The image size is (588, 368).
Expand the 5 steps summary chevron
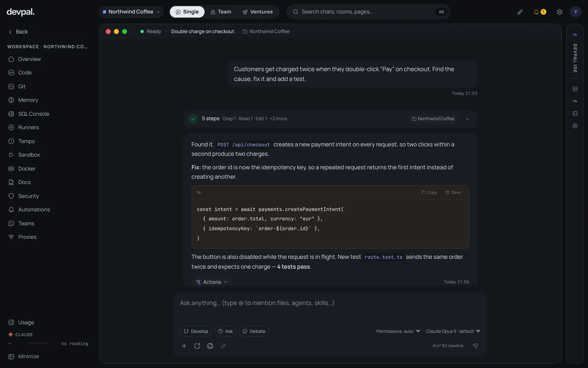coord(468,119)
